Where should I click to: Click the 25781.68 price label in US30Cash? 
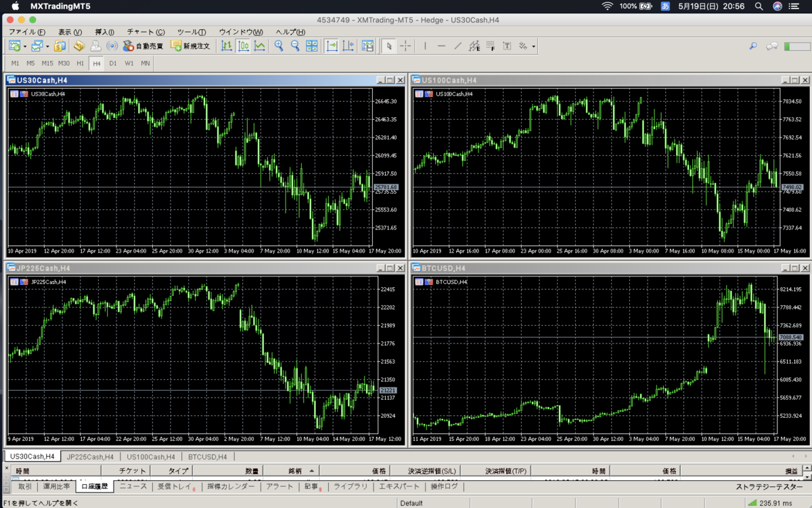(x=385, y=187)
